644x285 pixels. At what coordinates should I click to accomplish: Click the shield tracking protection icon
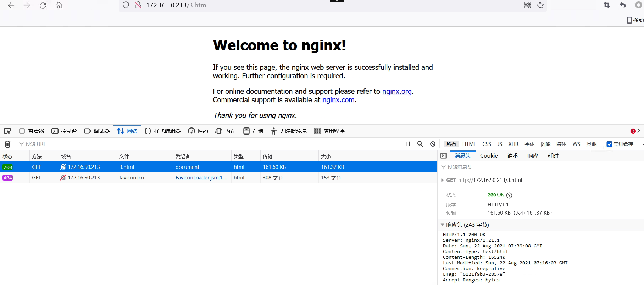pos(126,5)
